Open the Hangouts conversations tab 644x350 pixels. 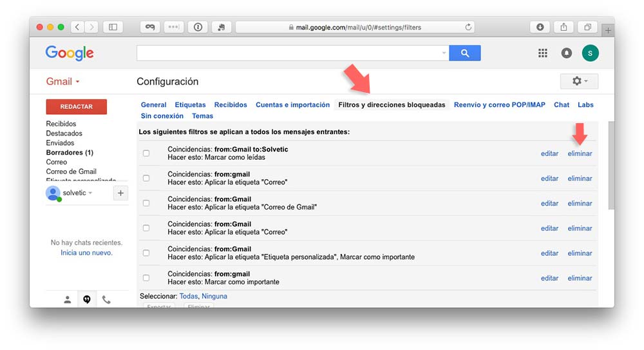point(87,300)
